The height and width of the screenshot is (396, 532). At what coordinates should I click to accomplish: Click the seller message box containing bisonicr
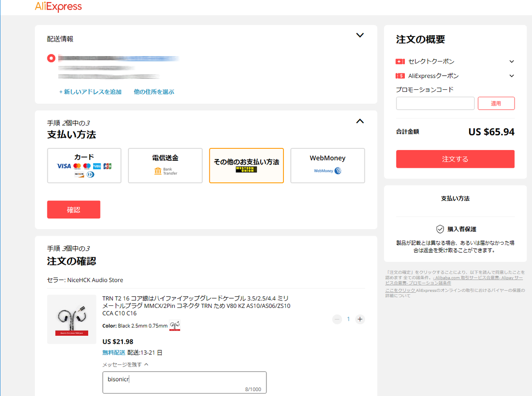tap(185, 382)
